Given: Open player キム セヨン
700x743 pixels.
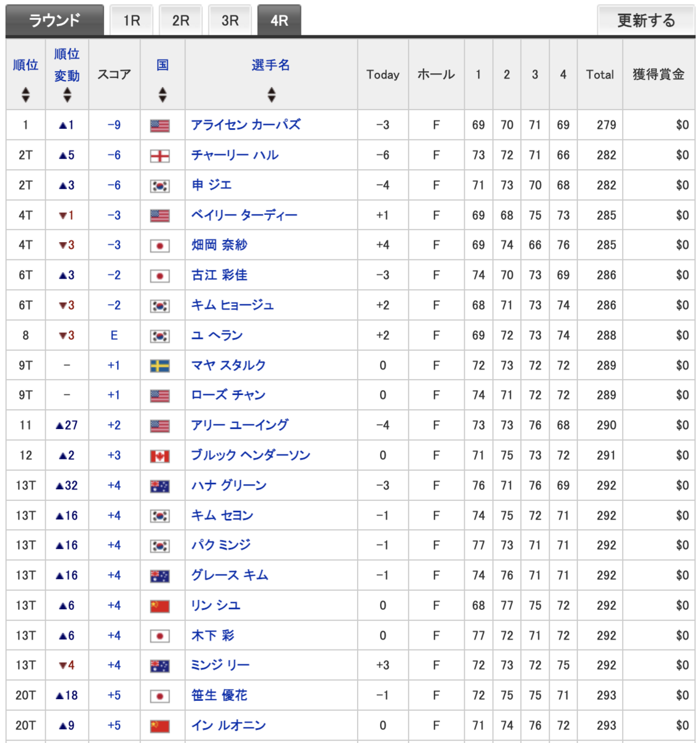Looking at the screenshot, I should point(222,515).
